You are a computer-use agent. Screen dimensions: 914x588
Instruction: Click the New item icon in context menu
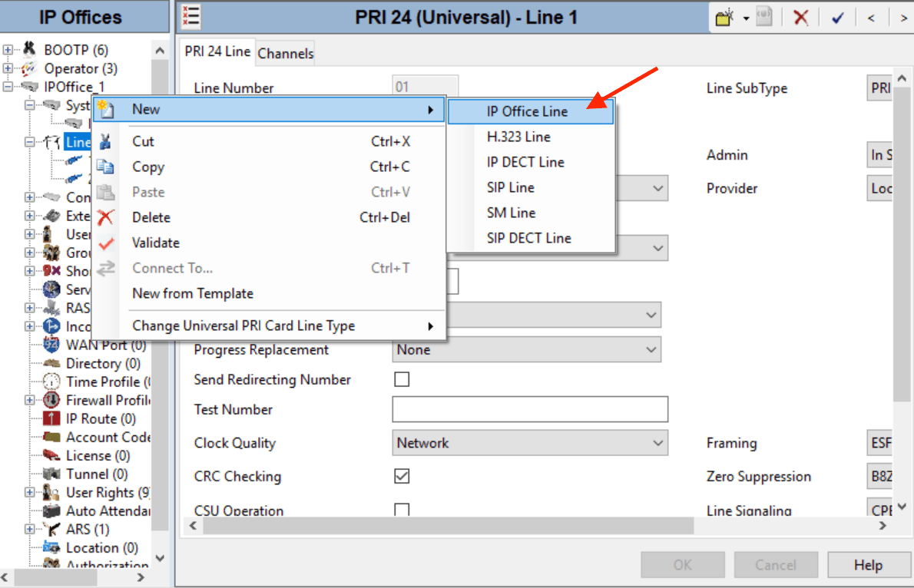pos(105,109)
